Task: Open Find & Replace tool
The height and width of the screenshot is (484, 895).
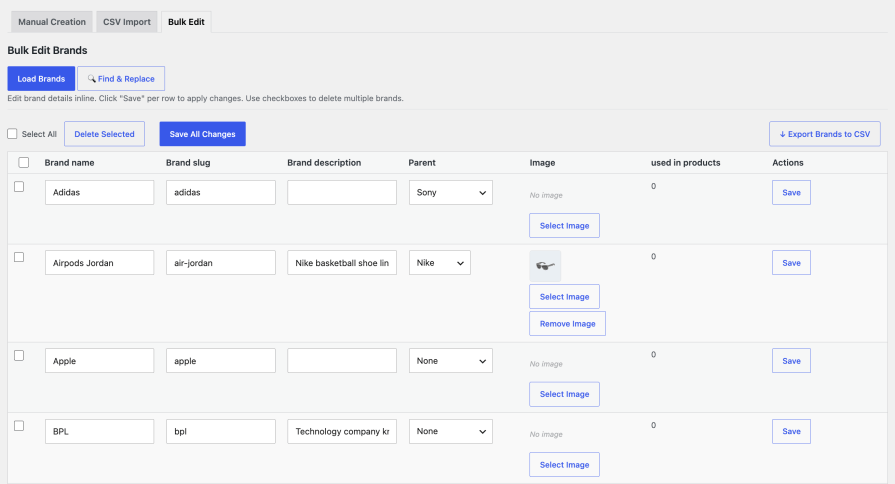Action: (x=121, y=79)
